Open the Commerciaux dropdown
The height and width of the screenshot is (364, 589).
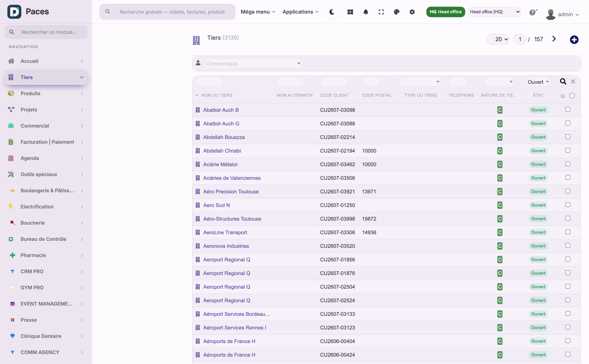pyautogui.click(x=253, y=63)
